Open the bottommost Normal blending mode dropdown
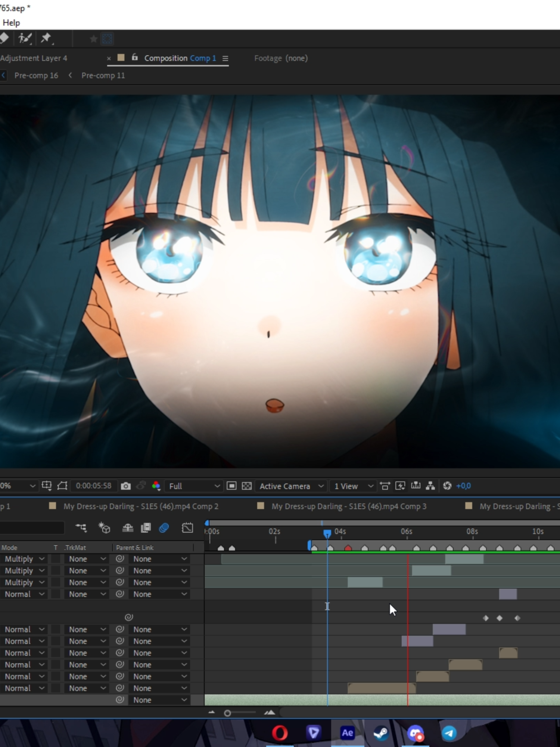The width and height of the screenshot is (560, 747). coord(24,688)
